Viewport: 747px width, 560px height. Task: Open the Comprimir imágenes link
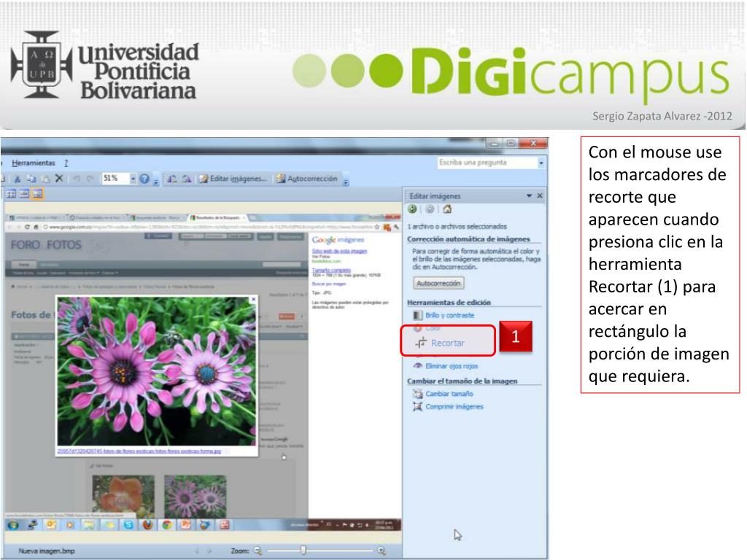pos(454,407)
